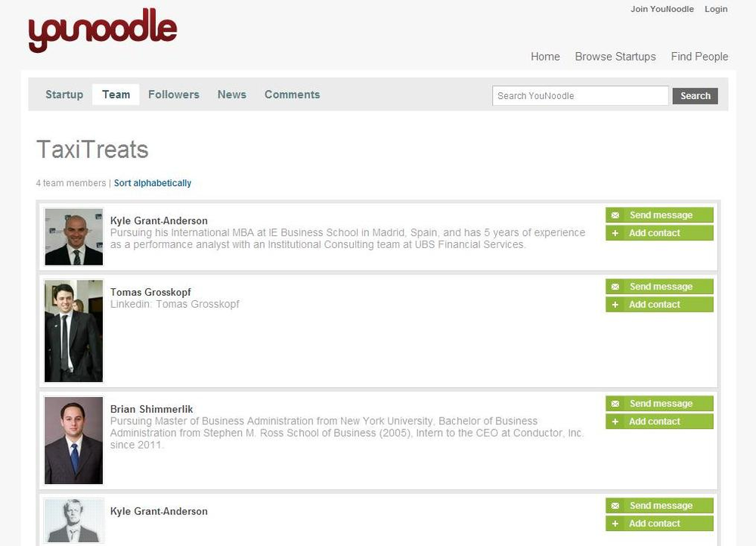Click envelope icon in Brian Shimmerlik's Send message
The image size is (756, 546).
[x=615, y=404]
